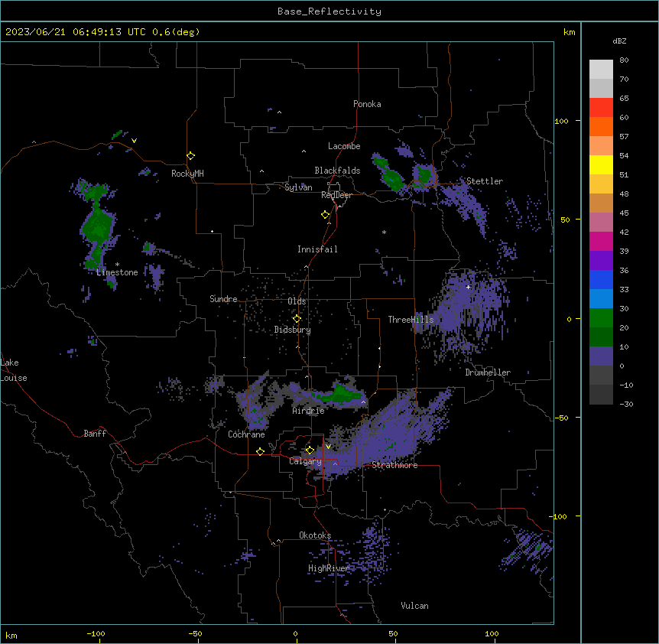The height and width of the screenshot is (644, 659).
Task: Choose the white 70-80 dBZ legend swatch
Action: click(x=601, y=70)
